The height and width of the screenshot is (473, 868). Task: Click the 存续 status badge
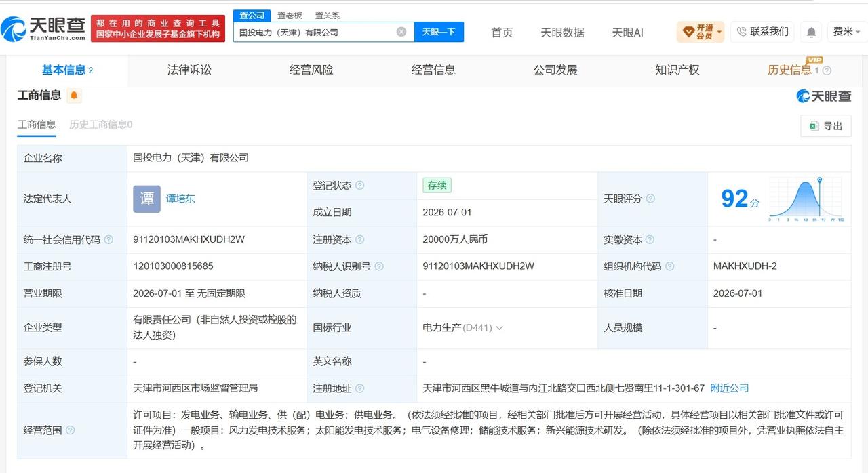point(437,185)
